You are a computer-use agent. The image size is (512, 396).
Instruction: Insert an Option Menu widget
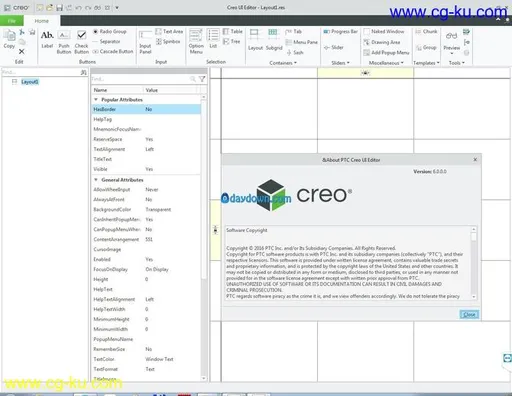click(x=196, y=41)
